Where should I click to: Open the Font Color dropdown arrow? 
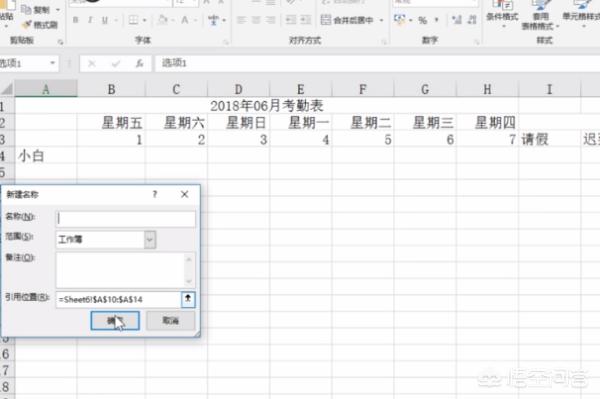coord(195,20)
